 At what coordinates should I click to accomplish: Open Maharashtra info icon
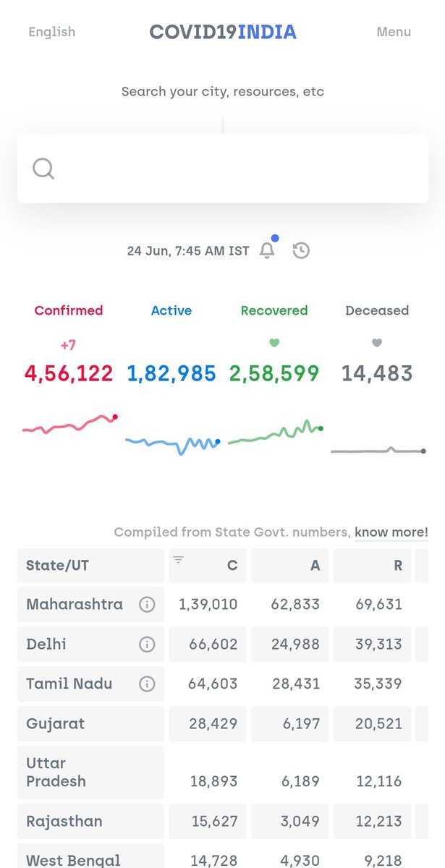(147, 605)
